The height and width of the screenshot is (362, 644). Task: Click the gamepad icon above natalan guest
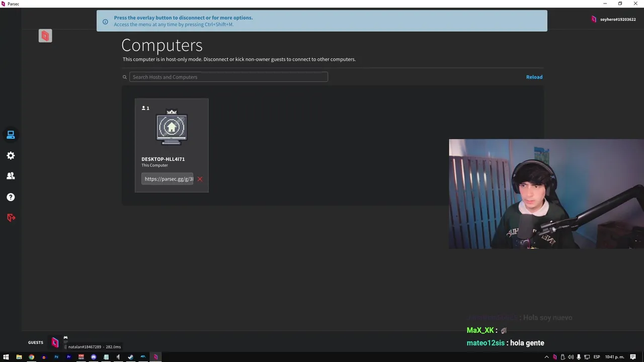tap(65, 338)
